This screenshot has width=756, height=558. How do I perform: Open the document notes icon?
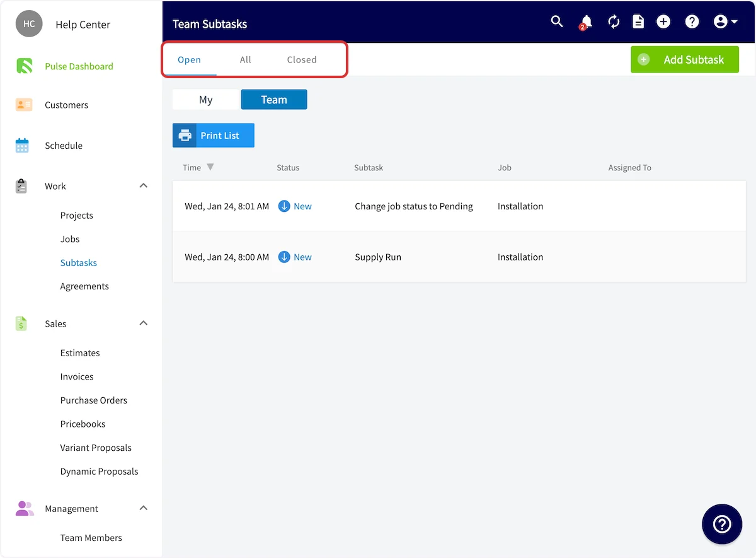(638, 22)
